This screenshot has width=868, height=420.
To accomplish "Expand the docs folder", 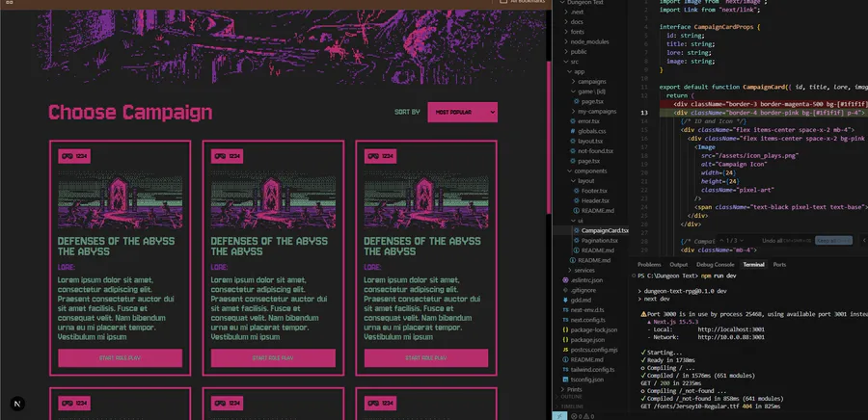I will [x=577, y=21].
